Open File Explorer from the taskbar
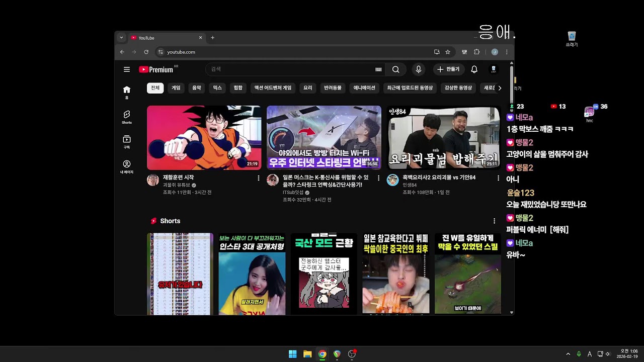 (x=307, y=354)
